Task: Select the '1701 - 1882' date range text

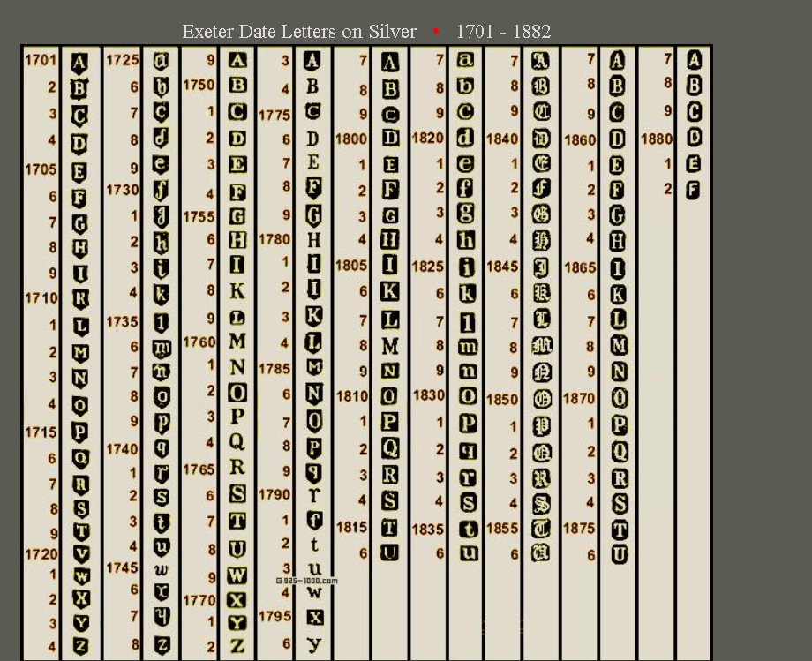Action: coord(503,32)
